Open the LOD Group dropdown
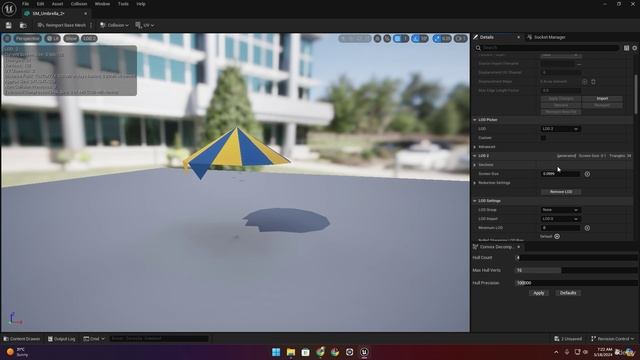This screenshot has height=360, width=640. [x=560, y=210]
